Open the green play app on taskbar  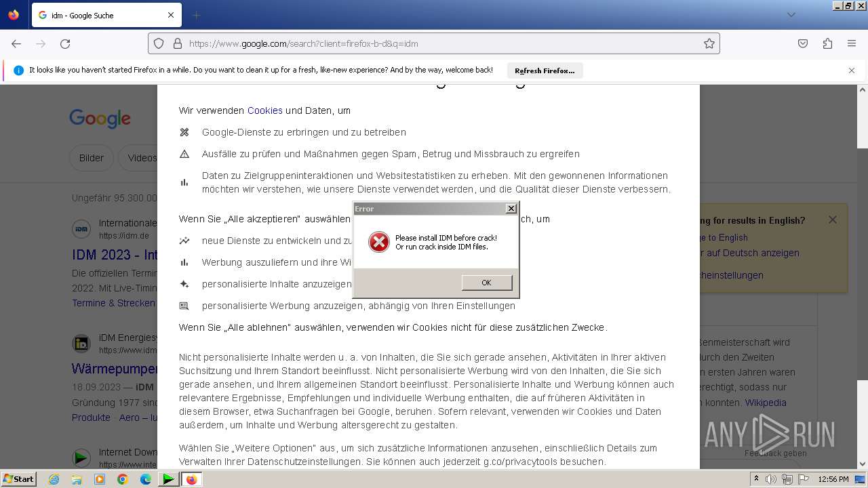click(x=168, y=479)
